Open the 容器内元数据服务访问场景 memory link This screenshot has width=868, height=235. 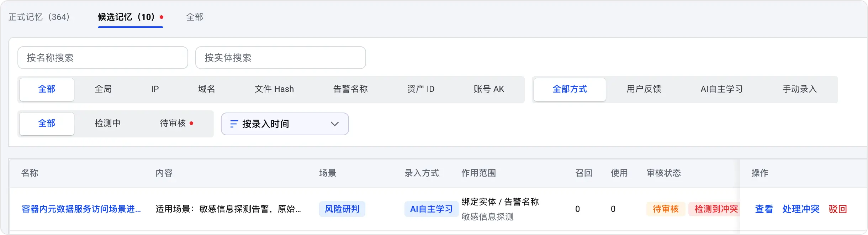pos(81,209)
